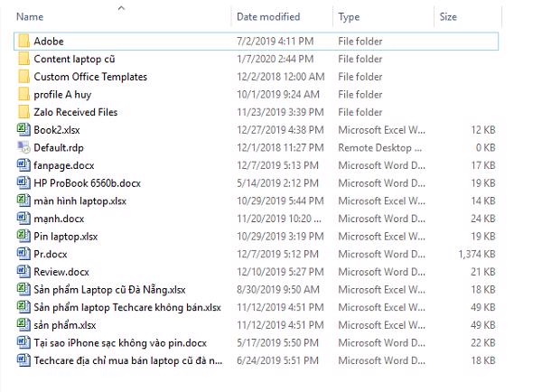Image resolution: width=542 pixels, height=392 pixels.
Task: Toggle sort direction arrow above Name
Action: point(122,8)
